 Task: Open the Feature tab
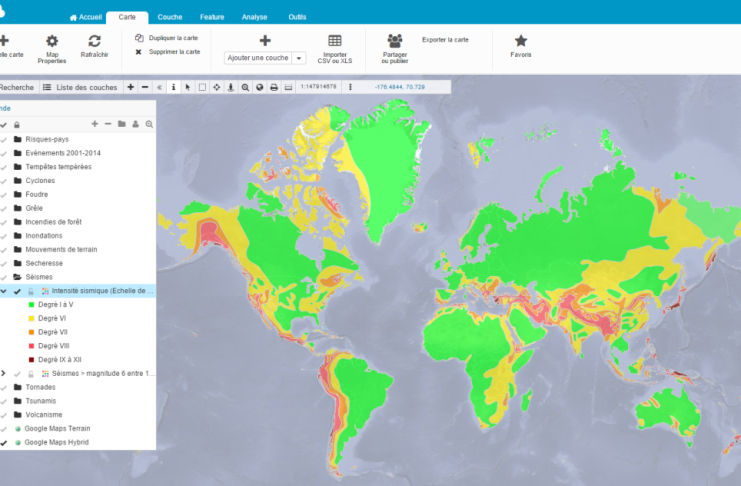tap(212, 17)
